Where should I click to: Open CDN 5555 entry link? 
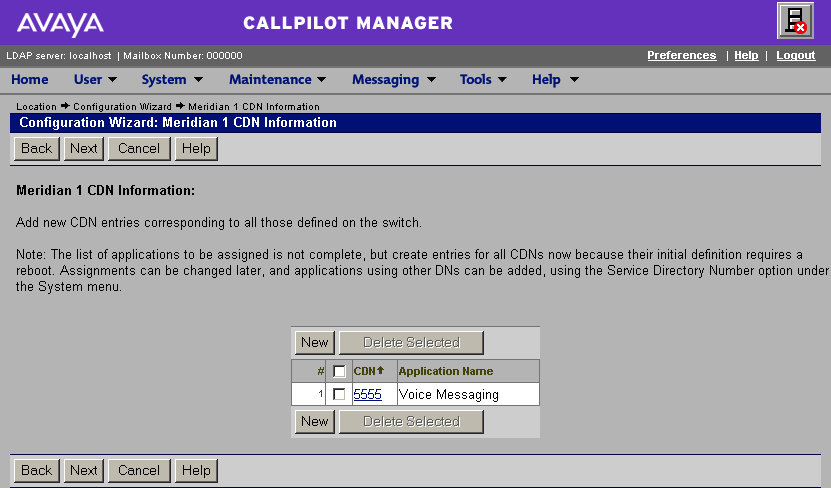[367, 394]
